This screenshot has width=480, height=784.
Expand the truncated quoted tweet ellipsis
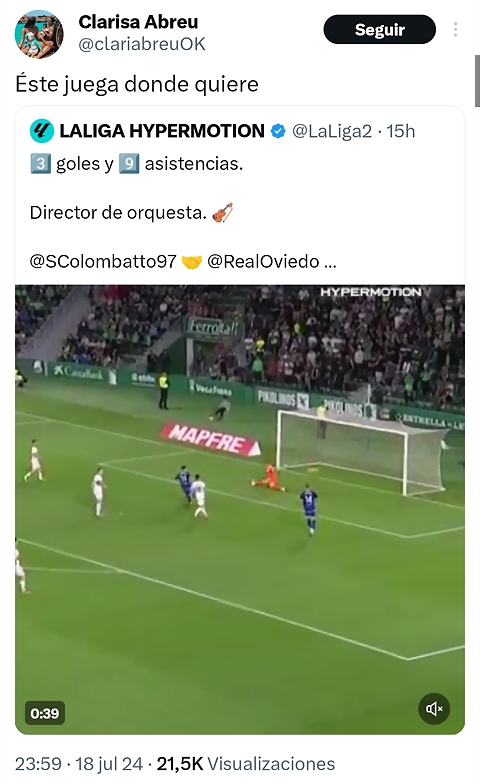click(x=330, y=262)
